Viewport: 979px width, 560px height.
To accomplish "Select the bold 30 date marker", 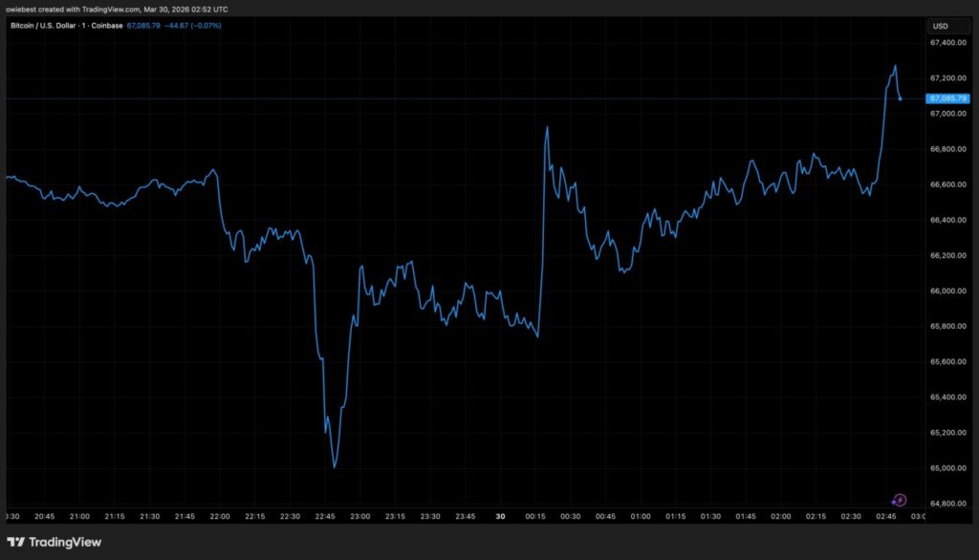I will click(x=501, y=516).
